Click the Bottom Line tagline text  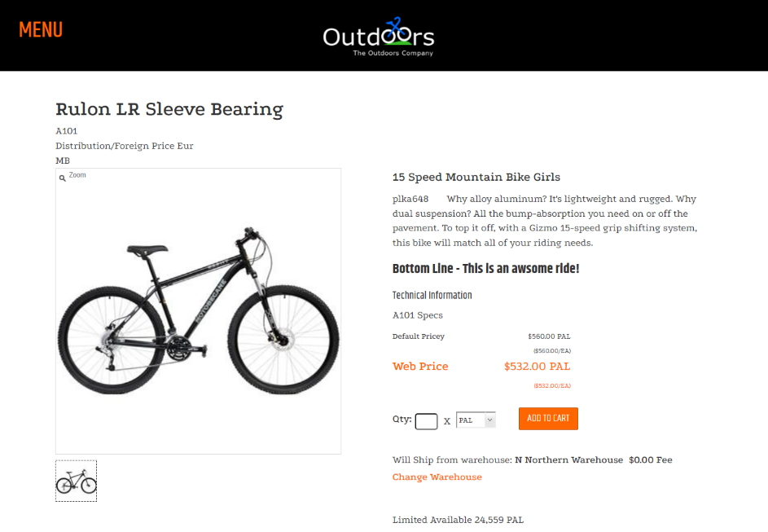coord(485,269)
